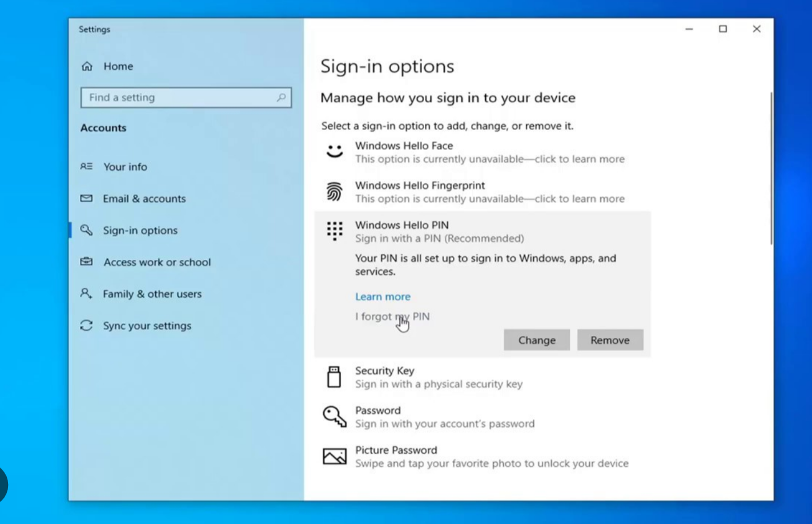Click the 'Sign-in options' page title

click(x=387, y=66)
